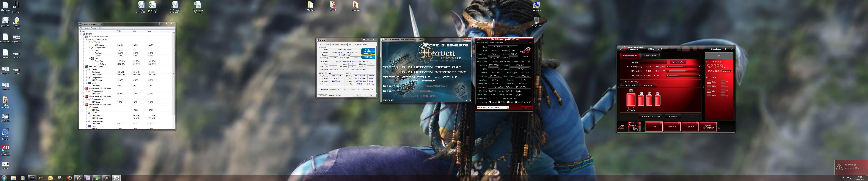Click the About link in Heaven Benchmark window
The width and height of the screenshot is (868, 181).
click(388, 100)
